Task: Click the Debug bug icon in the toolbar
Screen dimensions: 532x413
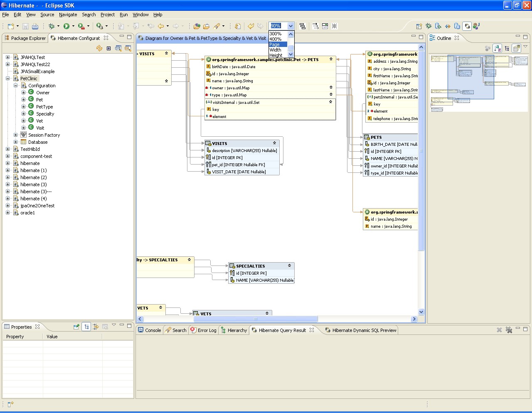Action: click(52, 26)
